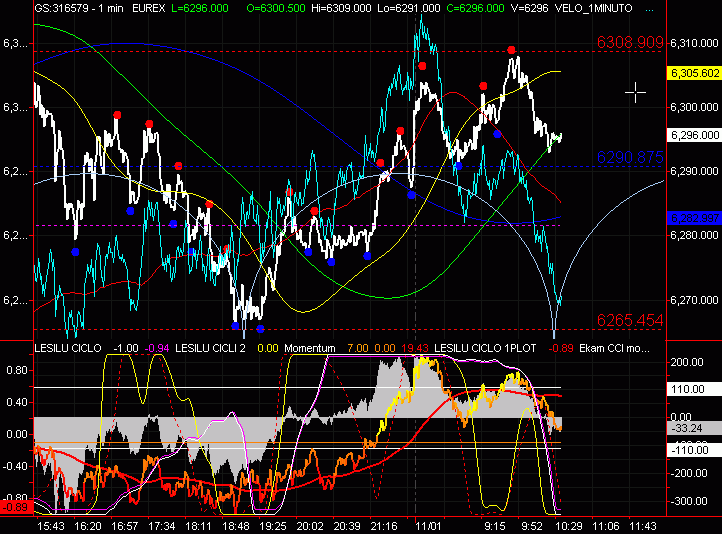Click the 16:57 time axis label

pos(124,526)
